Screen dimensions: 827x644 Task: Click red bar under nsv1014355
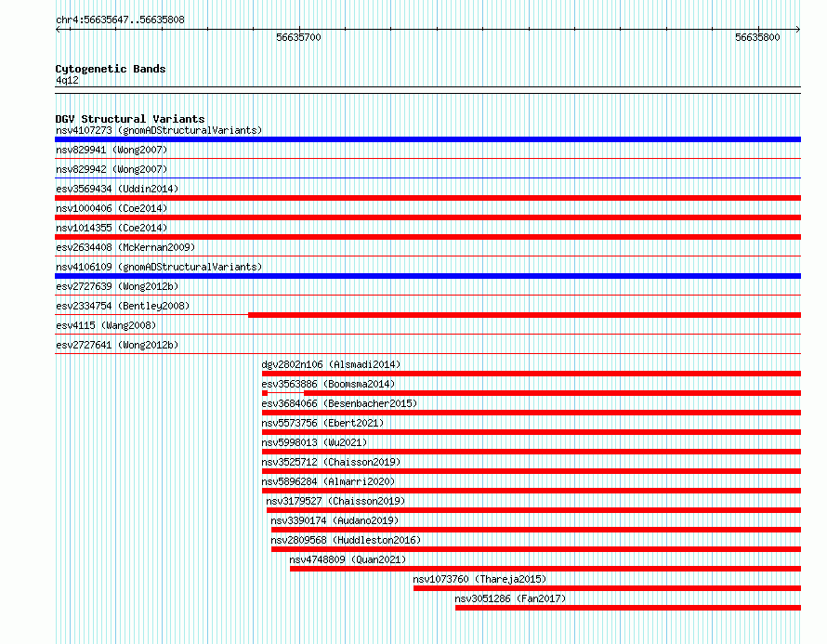(427, 237)
